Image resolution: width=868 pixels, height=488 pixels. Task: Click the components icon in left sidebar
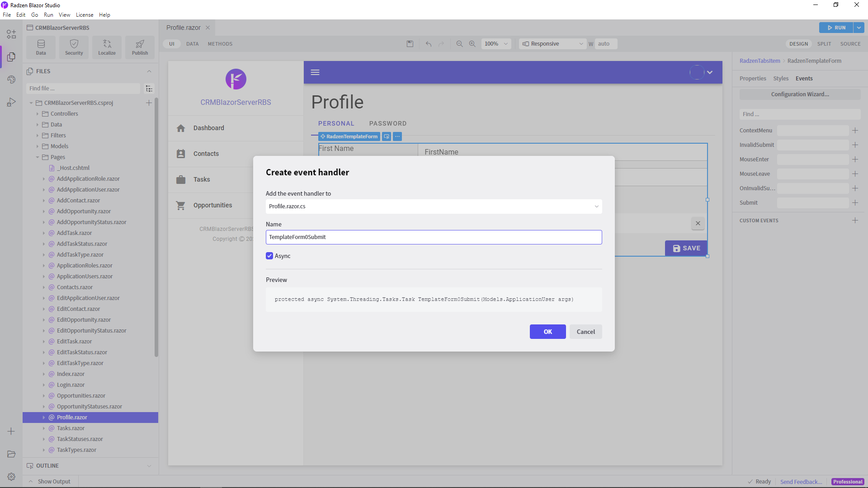click(x=11, y=34)
